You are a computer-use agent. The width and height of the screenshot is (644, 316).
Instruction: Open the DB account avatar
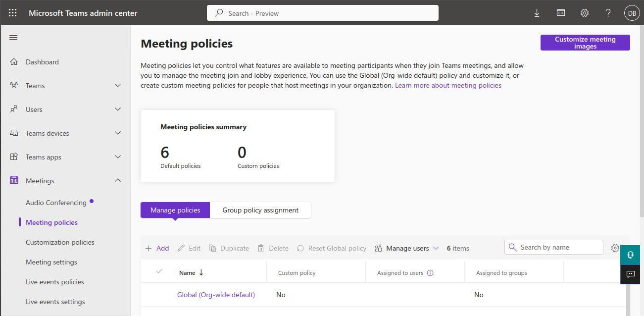[632, 13]
